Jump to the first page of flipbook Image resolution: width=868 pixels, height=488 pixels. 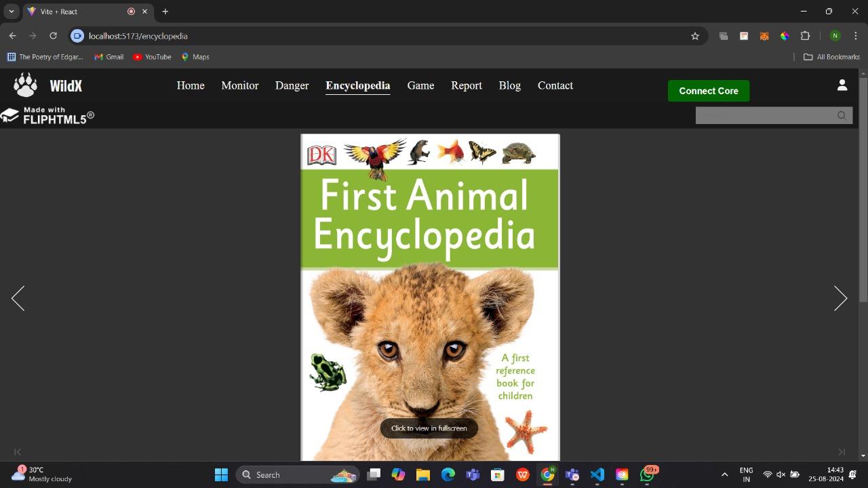pos(18,452)
